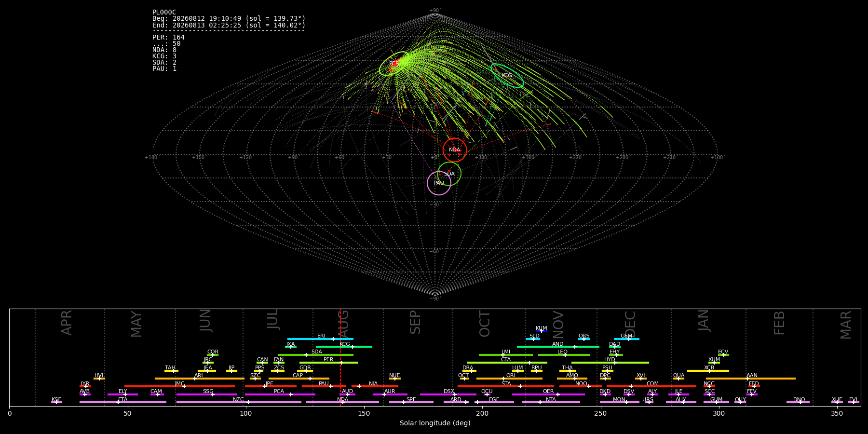Click the PER: 164 count text

[x=168, y=37]
